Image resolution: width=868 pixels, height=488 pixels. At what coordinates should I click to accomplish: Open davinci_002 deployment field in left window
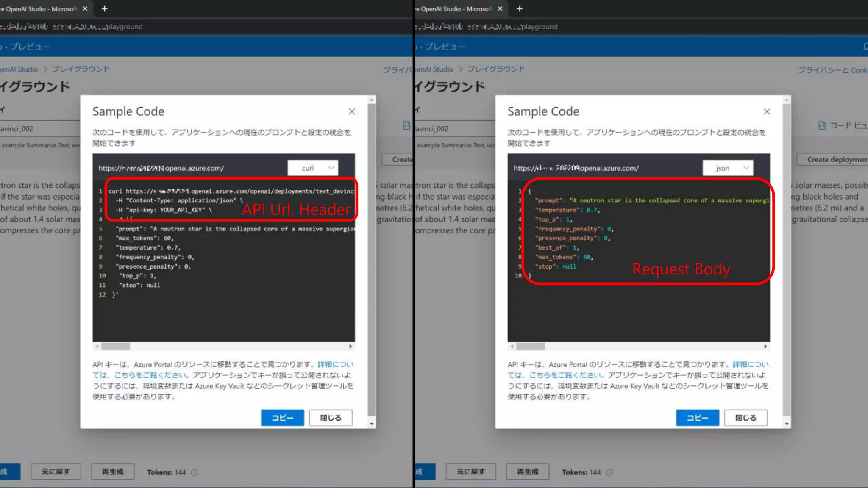[x=40, y=128]
